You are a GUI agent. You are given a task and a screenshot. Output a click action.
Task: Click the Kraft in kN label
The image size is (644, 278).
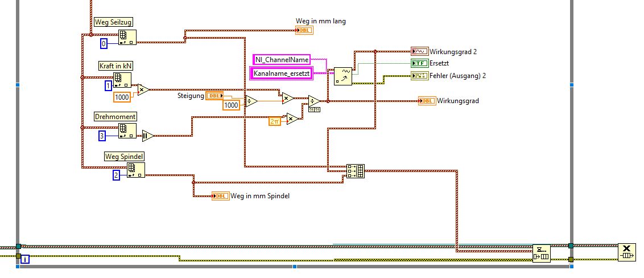pos(116,66)
